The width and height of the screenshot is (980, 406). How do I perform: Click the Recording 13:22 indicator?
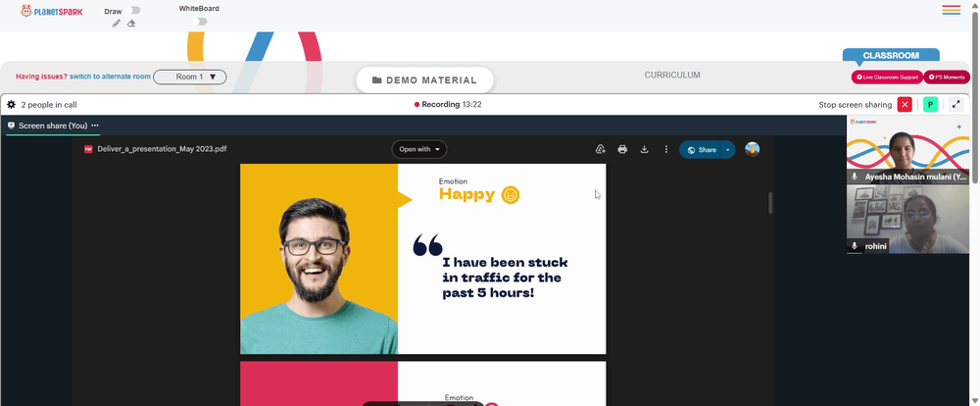pyautogui.click(x=448, y=105)
